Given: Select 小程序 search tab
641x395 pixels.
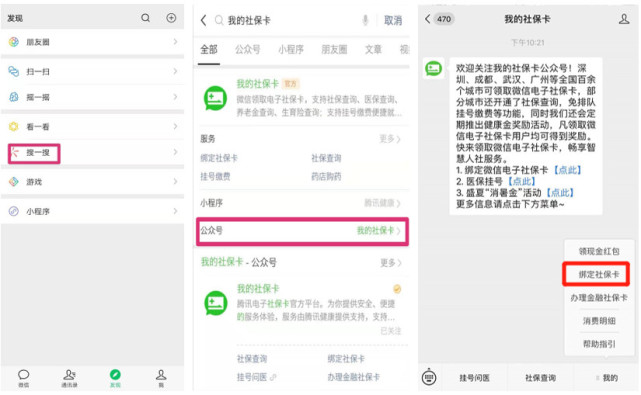Looking at the screenshot, I should 291,49.
